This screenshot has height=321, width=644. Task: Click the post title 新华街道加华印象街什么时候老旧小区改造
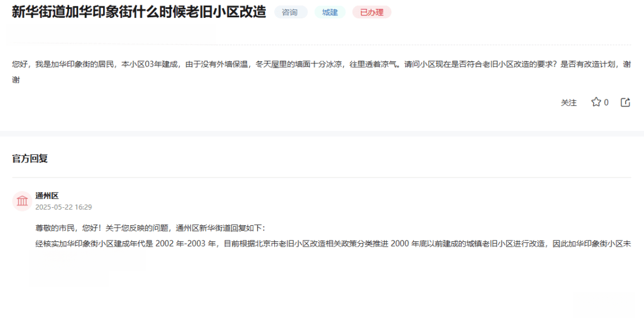tap(139, 12)
